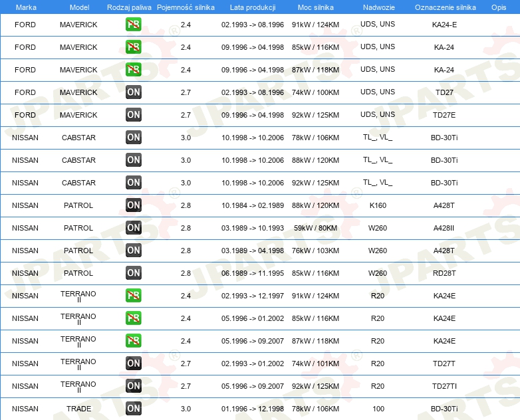Click the 74kW / 100KM power cell

coord(315,92)
